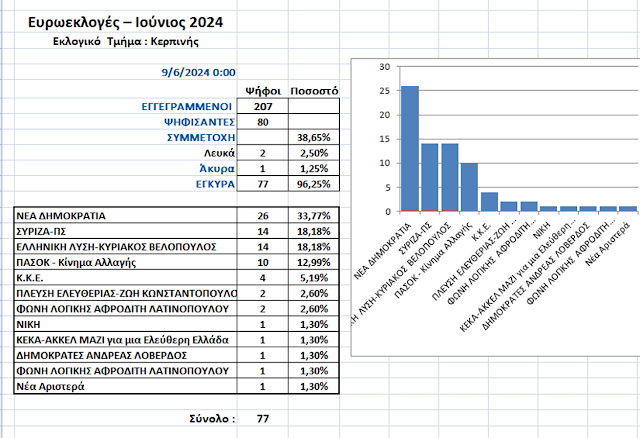This screenshot has width=640, height=438.
Task: Select the 18,18% cell in ΣΥΡΙΖΑ-ΠΣ row
Action: pyautogui.click(x=314, y=231)
